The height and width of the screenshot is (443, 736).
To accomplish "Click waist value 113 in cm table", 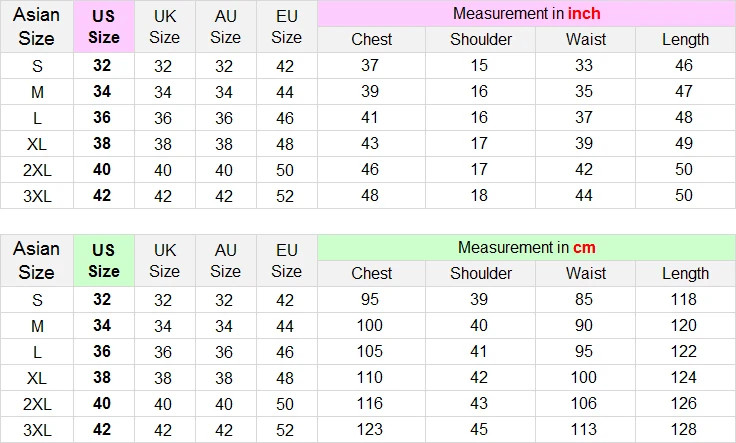I will coord(585,429).
